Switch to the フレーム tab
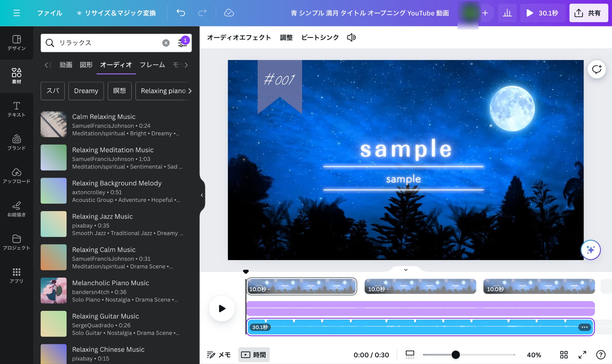 click(152, 65)
